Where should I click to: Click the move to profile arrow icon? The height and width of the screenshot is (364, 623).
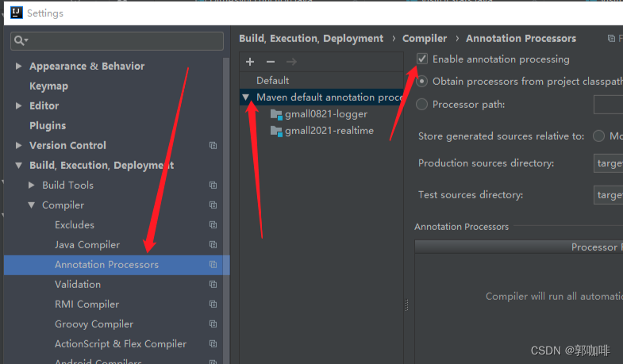point(291,62)
